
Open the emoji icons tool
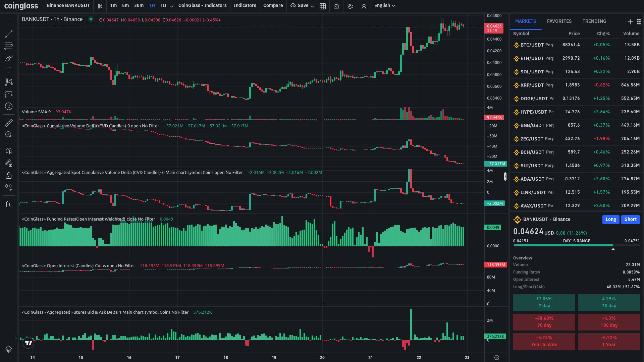(x=9, y=106)
